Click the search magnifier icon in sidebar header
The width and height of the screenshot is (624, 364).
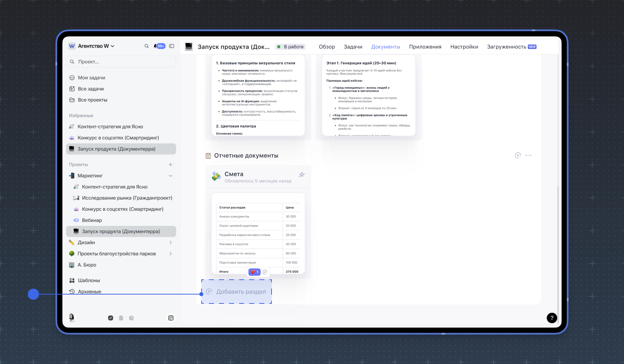pyautogui.click(x=146, y=46)
